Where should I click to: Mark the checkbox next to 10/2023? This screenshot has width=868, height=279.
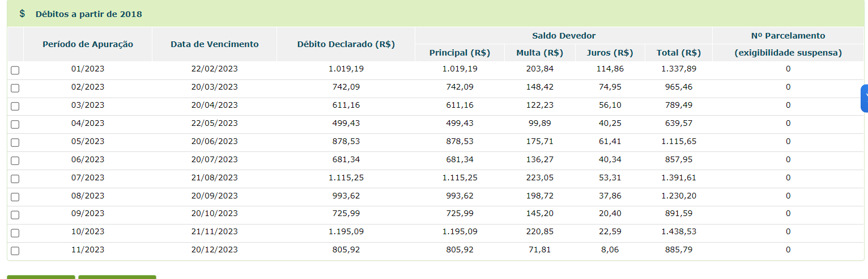pyautogui.click(x=15, y=234)
